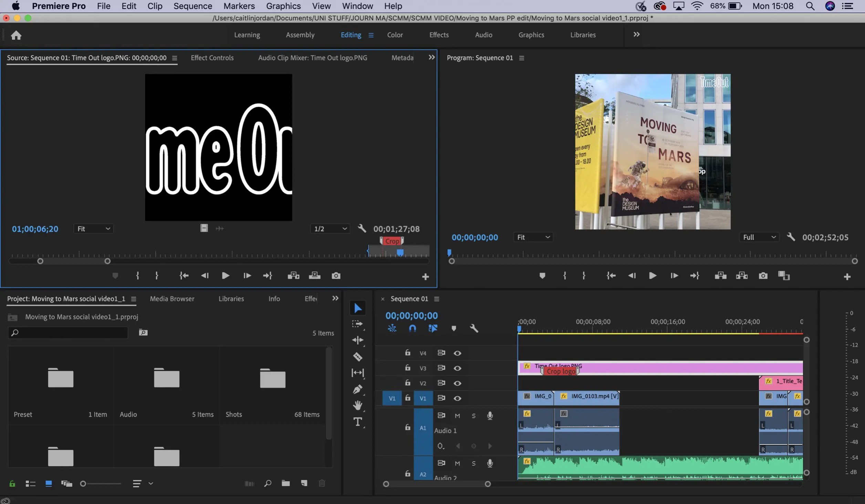Toggle insert sequences as nests
Screen dimensions: 865x504
392,328
